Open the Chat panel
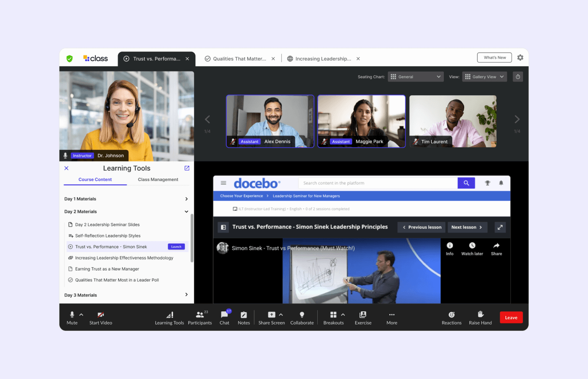Screen dimensions: 588x379 coord(224,317)
